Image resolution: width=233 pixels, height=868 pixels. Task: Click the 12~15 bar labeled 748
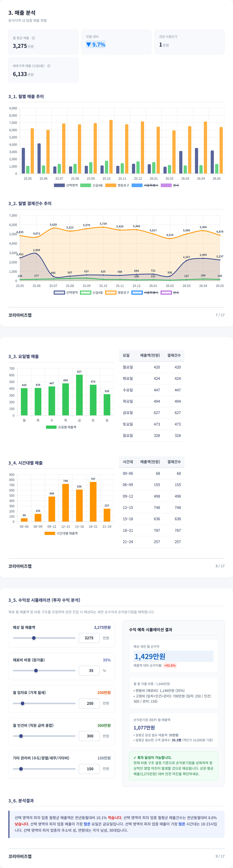point(66,503)
